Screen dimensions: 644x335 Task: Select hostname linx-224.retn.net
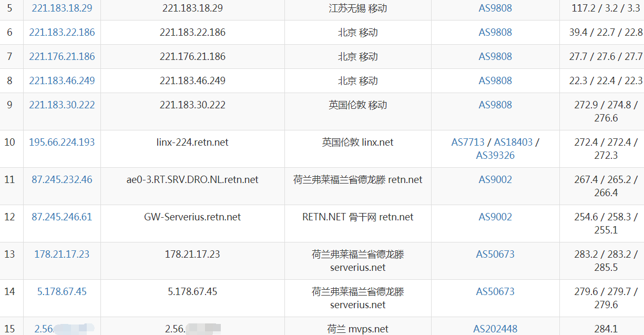coord(192,143)
